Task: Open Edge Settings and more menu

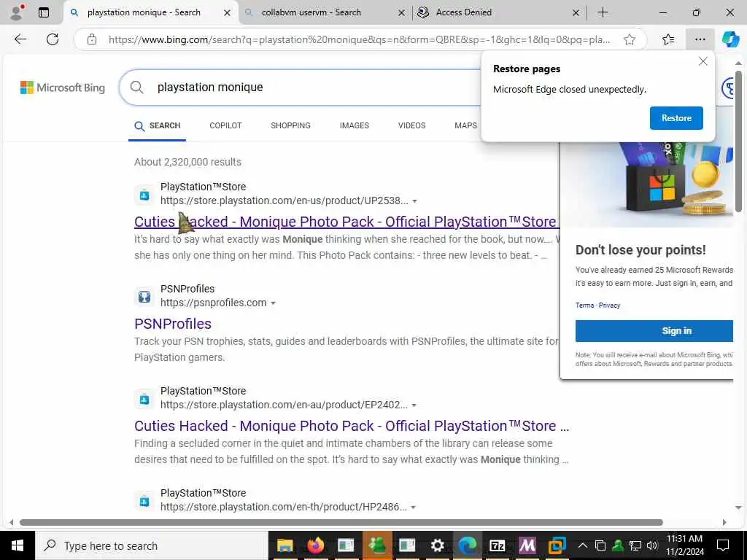Action: click(x=700, y=39)
